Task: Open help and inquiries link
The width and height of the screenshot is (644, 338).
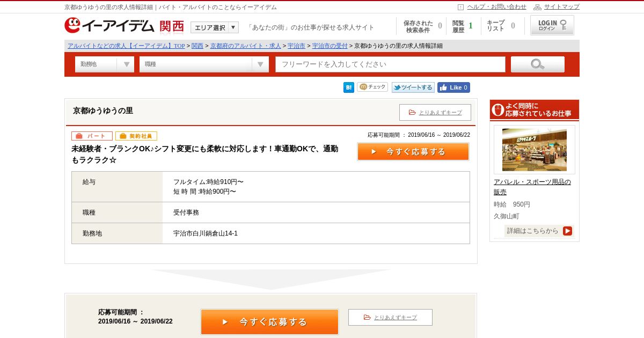Action: tap(496, 7)
